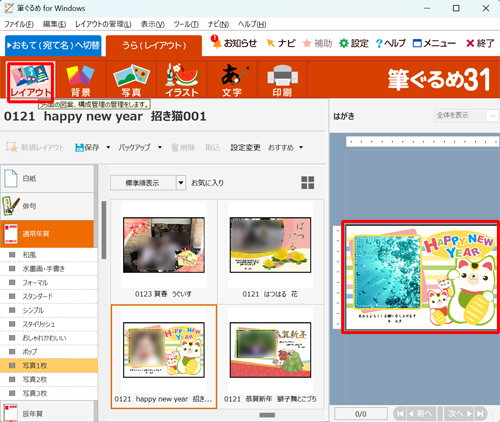
Task: Select the ポップ subcategory
Action: pyautogui.click(x=49, y=352)
